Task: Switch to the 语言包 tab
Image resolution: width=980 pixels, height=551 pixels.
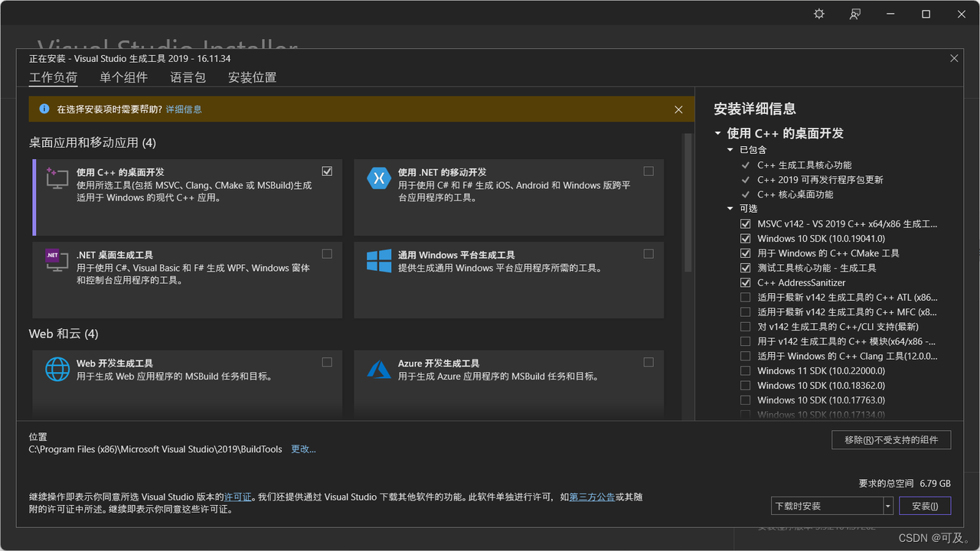Action: click(x=188, y=77)
